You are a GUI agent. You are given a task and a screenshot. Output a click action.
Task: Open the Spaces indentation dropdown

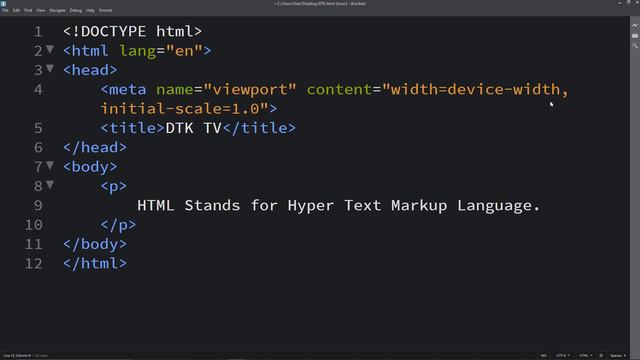tap(618, 356)
